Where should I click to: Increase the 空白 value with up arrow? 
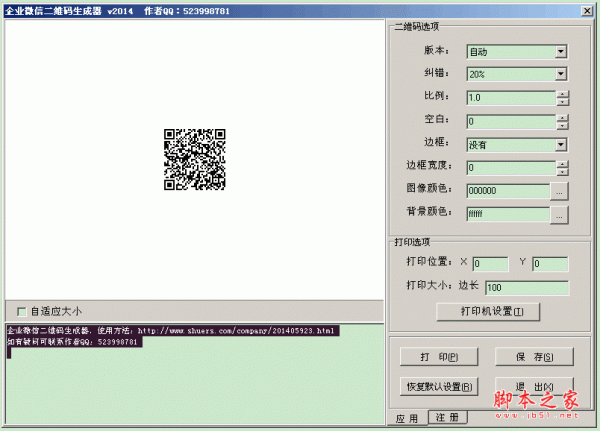[x=562, y=118]
